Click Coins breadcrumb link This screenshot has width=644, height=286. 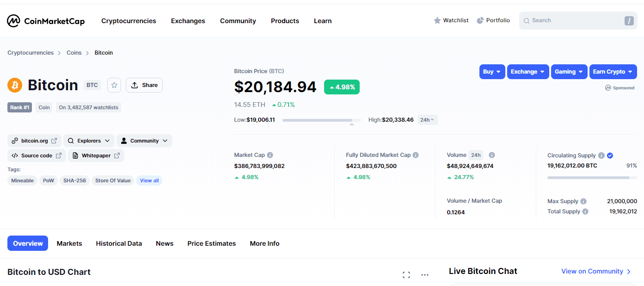pyautogui.click(x=74, y=53)
